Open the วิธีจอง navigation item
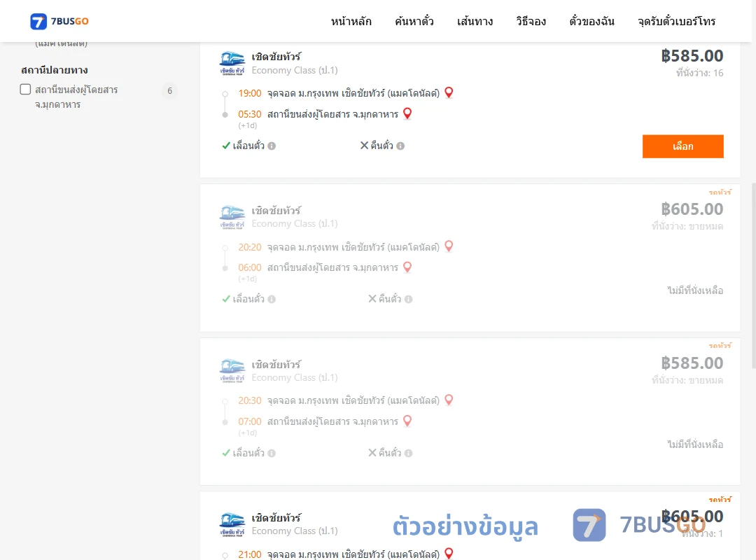 point(531,21)
